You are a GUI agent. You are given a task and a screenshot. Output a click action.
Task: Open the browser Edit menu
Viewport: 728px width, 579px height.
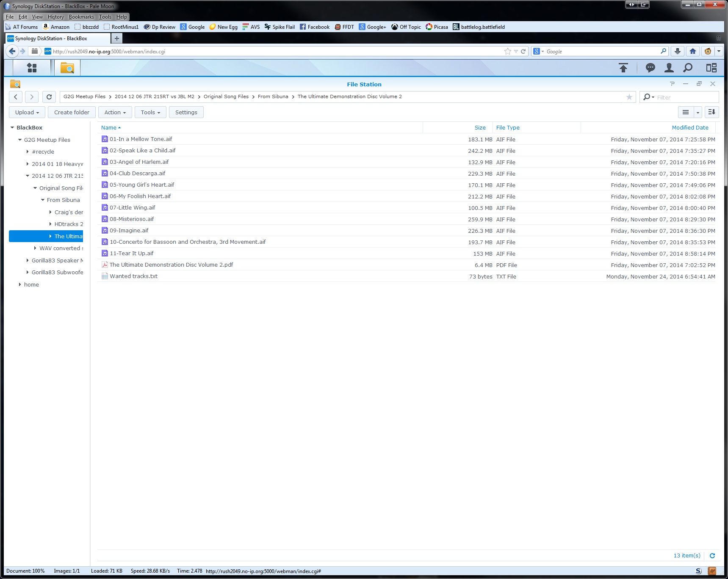[x=22, y=17]
